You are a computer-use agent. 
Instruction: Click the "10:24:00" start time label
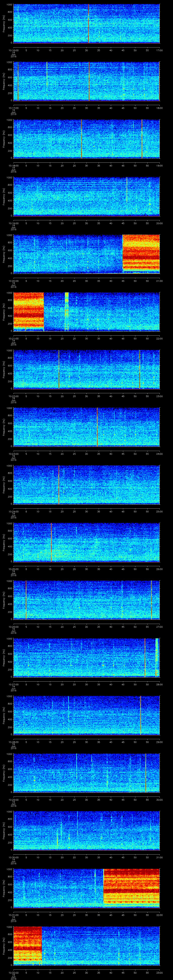pyautogui.click(x=13, y=511)
